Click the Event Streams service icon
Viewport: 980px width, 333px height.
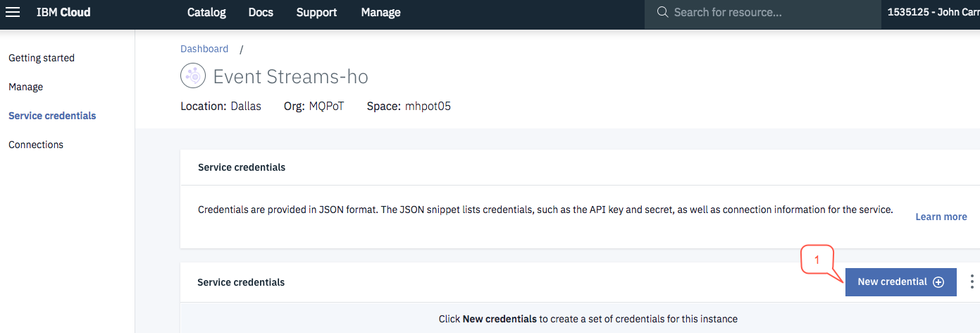(192, 75)
